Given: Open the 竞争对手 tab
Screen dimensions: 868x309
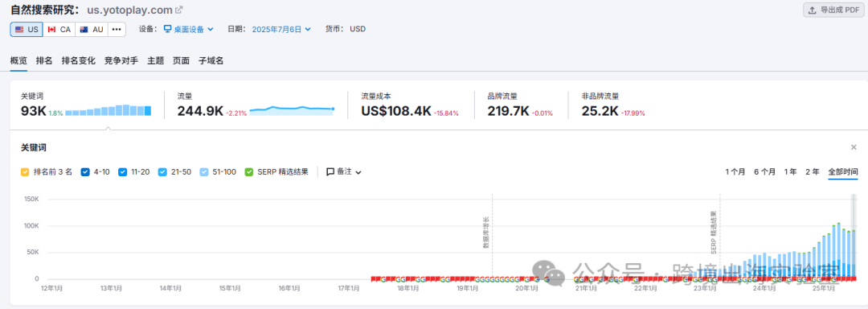Looking at the screenshot, I should coord(121,61).
